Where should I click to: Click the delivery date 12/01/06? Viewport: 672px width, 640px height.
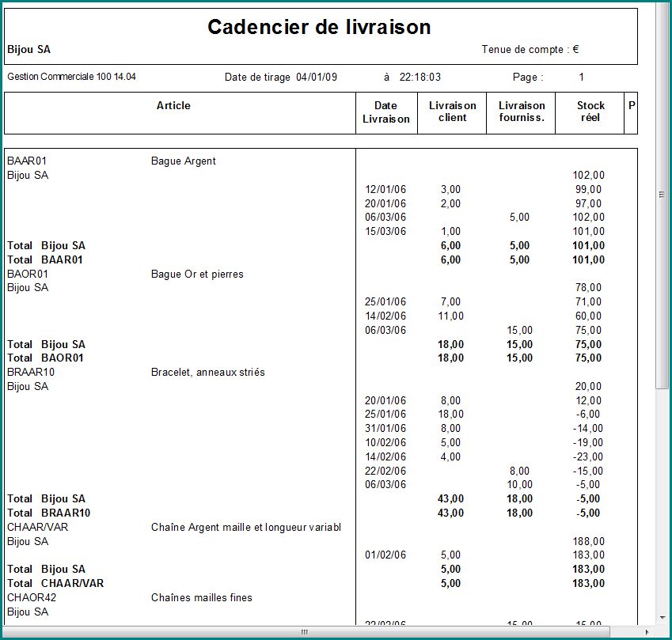(385, 189)
